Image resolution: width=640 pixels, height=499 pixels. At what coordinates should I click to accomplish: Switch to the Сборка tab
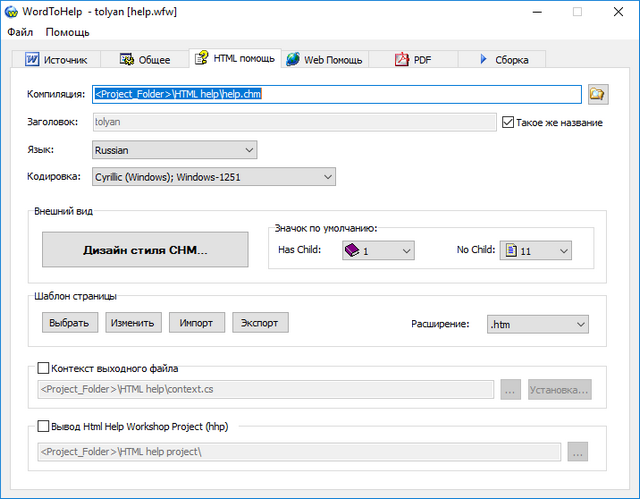504,59
